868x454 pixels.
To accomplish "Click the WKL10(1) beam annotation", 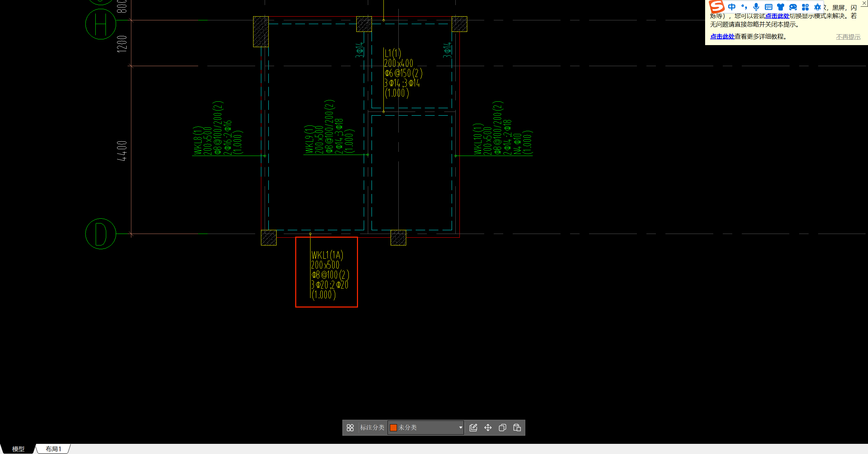I will pyautogui.click(x=503, y=129).
